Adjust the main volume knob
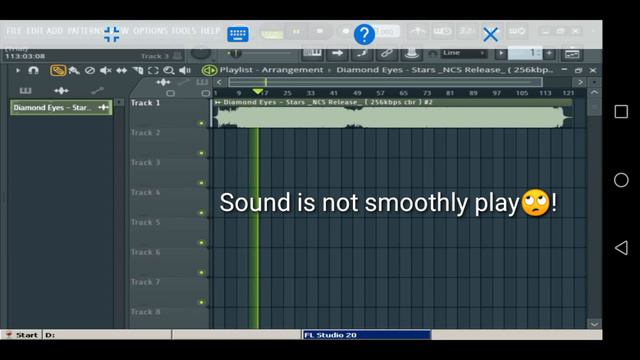The image size is (640, 360). pos(201,53)
